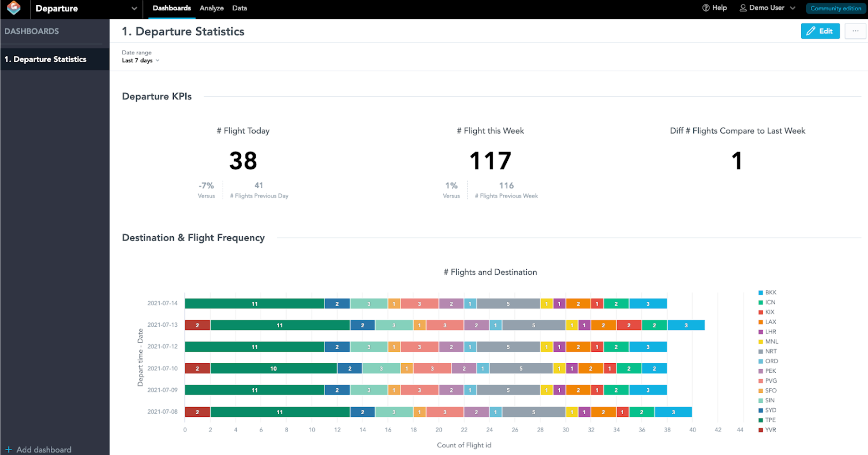Select the Departure Statistics dashboard in sidebar

tap(46, 59)
